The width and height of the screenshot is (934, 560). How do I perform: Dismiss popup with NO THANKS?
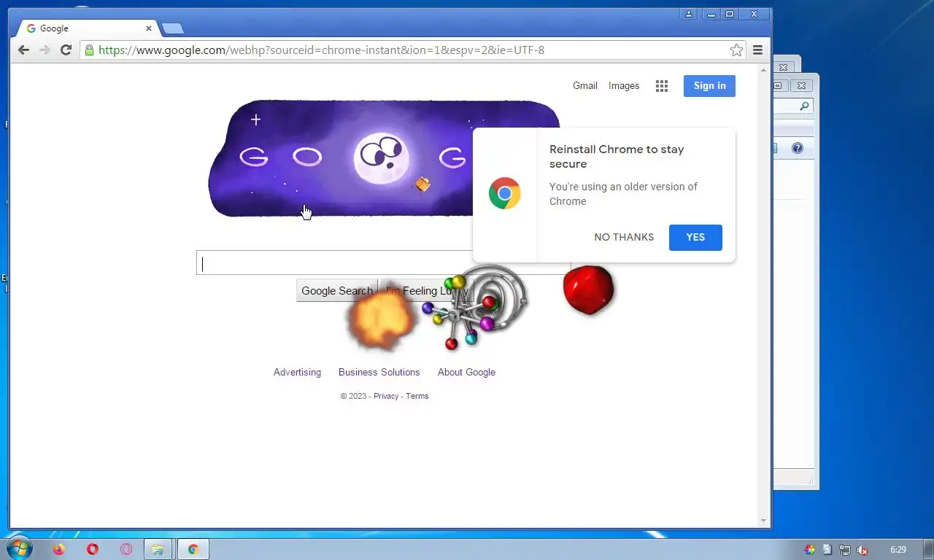pyautogui.click(x=624, y=237)
